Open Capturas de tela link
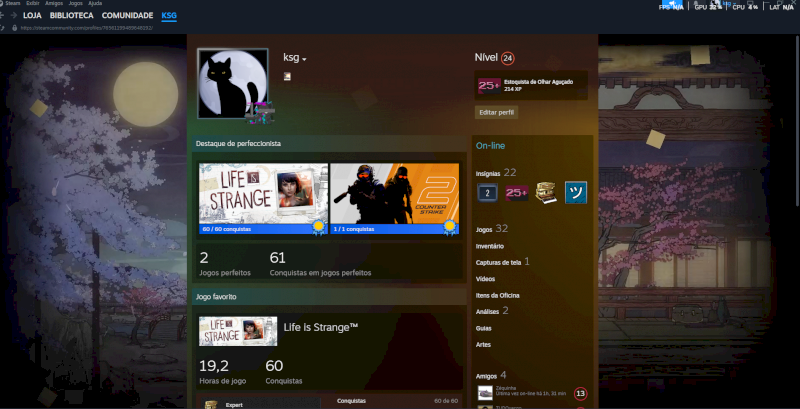This screenshot has height=409, width=800. 503,262
